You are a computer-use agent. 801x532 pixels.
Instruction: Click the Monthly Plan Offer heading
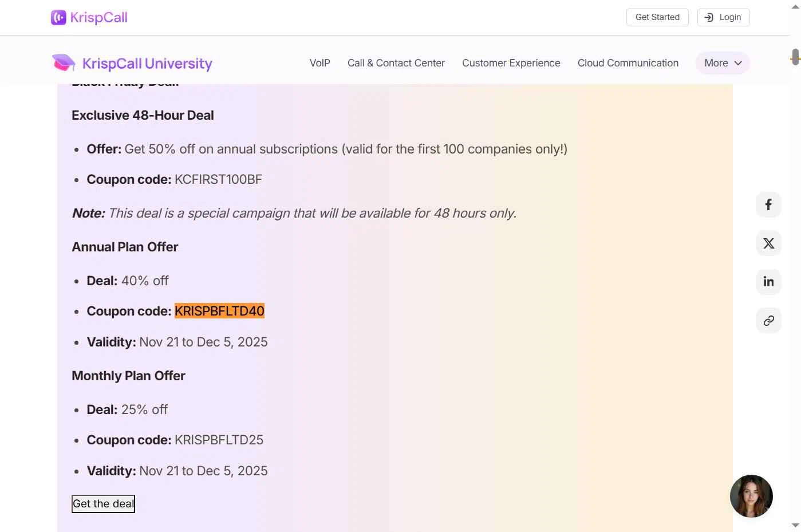[128, 376]
